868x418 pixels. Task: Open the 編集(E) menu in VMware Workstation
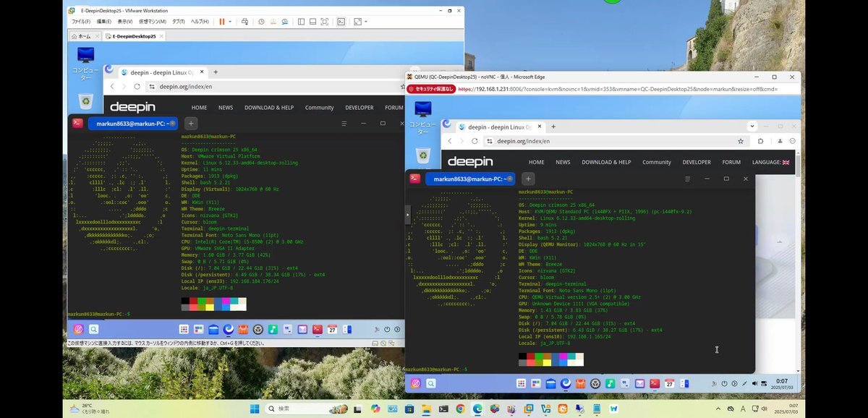pos(103,22)
